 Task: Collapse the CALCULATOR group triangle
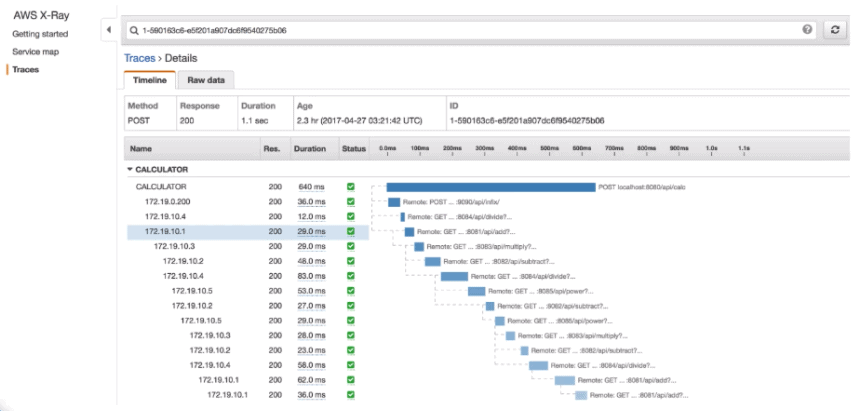click(x=130, y=170)
